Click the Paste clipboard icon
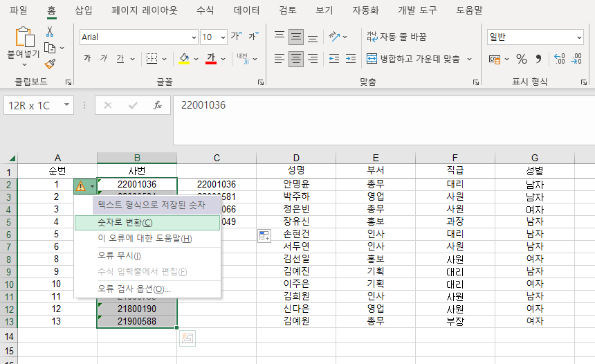 click(x=24, y=37)
